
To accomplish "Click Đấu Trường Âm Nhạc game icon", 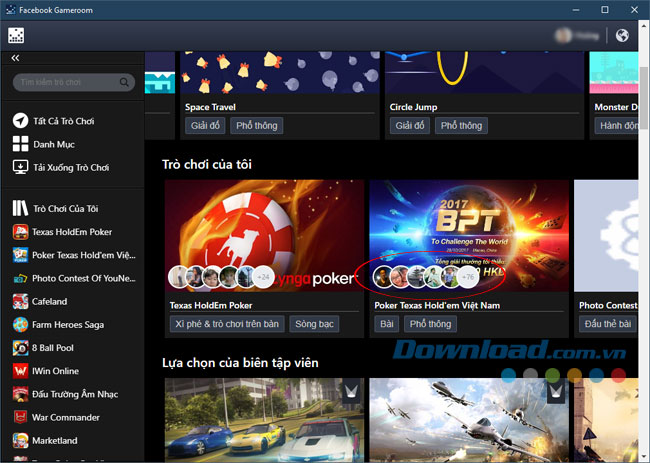I will coord(20,394).
